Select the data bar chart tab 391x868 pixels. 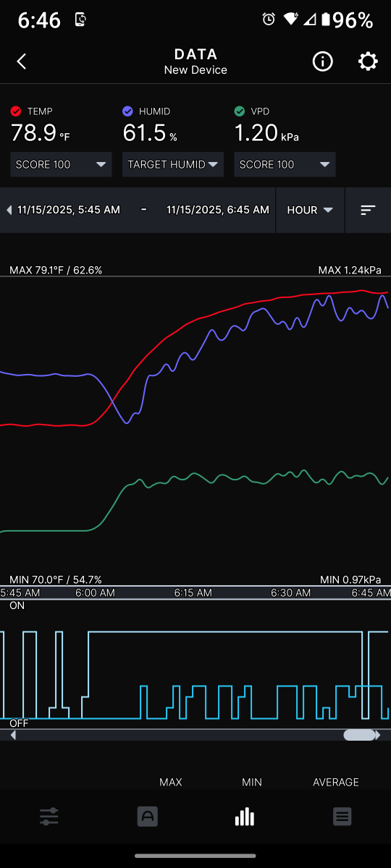245,817
